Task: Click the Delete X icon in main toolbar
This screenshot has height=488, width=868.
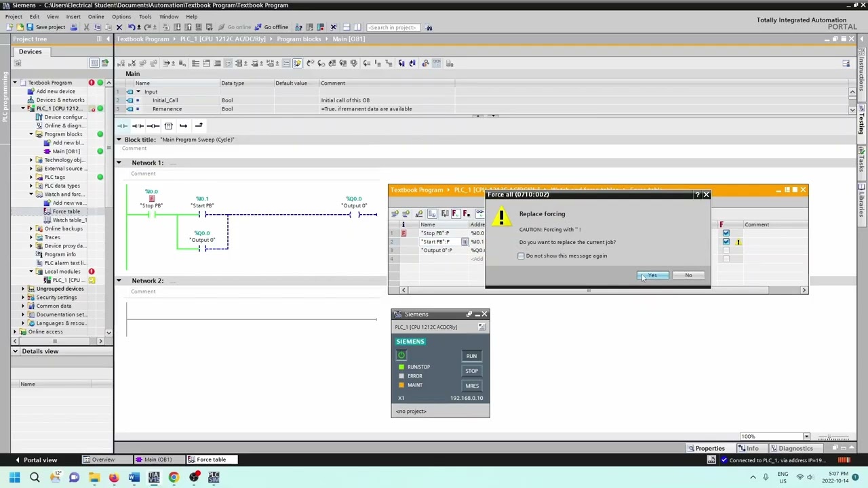Action: click(x=119, y=27)
